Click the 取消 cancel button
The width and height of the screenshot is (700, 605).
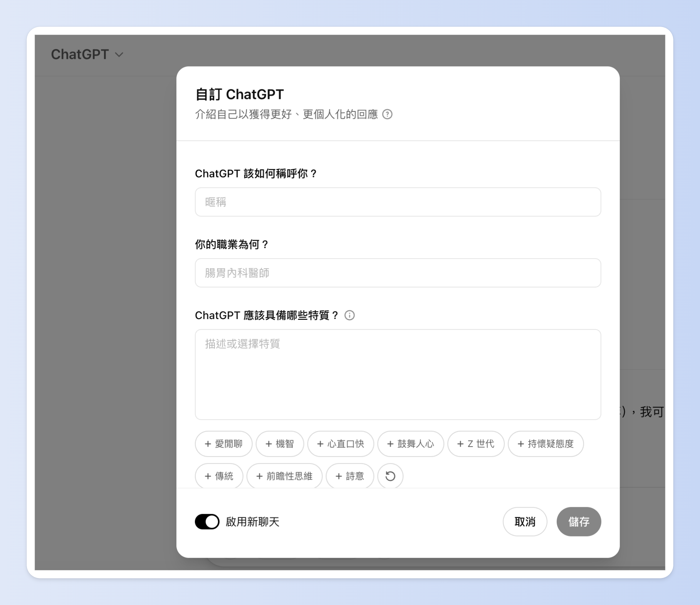tap(525, 522)
